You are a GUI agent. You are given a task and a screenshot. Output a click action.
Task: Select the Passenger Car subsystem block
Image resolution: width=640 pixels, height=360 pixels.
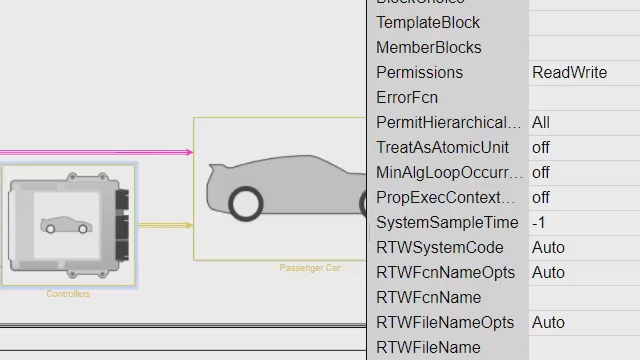pyautogui.click(x=280, y=189)
